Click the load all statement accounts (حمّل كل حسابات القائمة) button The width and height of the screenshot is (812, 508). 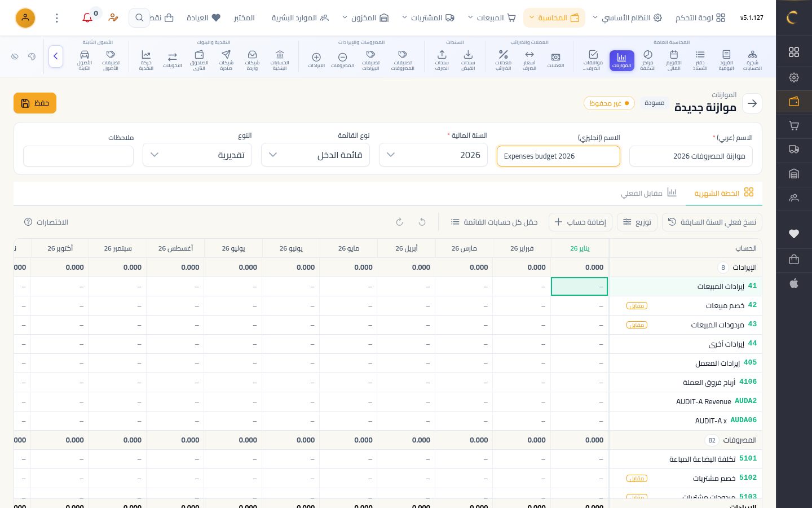click(x=495, y=222)
